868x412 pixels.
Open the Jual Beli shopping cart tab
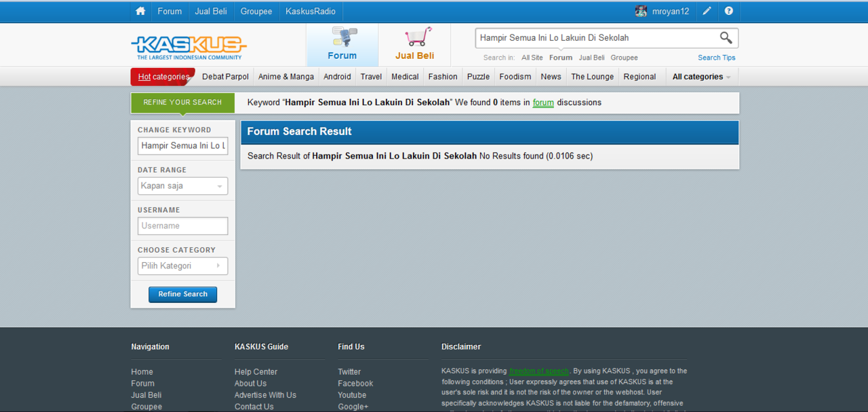[x=415, y=45]
